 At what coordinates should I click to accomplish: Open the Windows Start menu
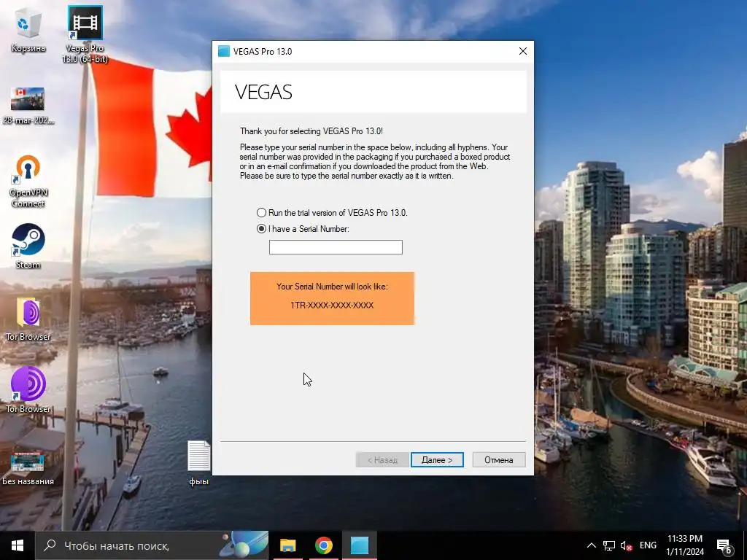18,545
